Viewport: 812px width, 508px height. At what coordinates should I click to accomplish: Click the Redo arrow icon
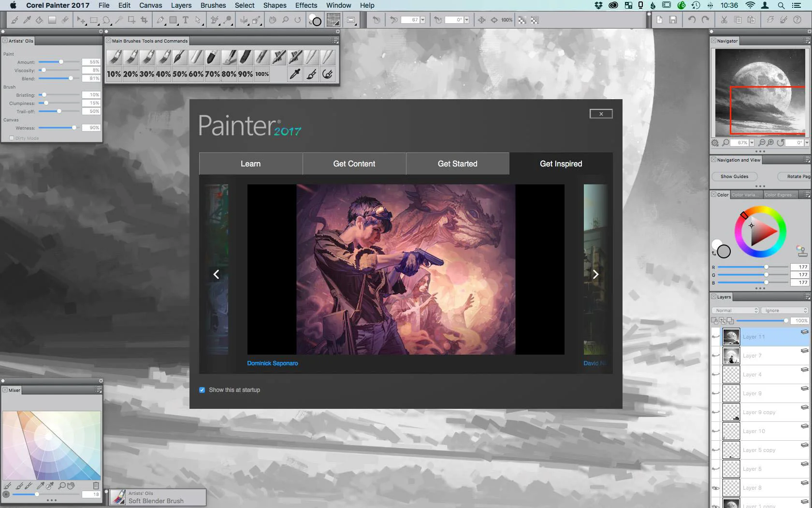[705, 20]
